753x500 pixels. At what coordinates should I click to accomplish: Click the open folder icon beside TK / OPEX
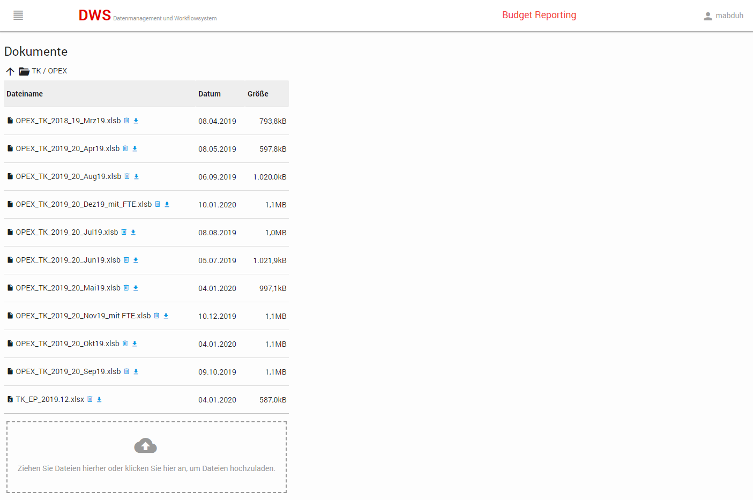(24, 72)
